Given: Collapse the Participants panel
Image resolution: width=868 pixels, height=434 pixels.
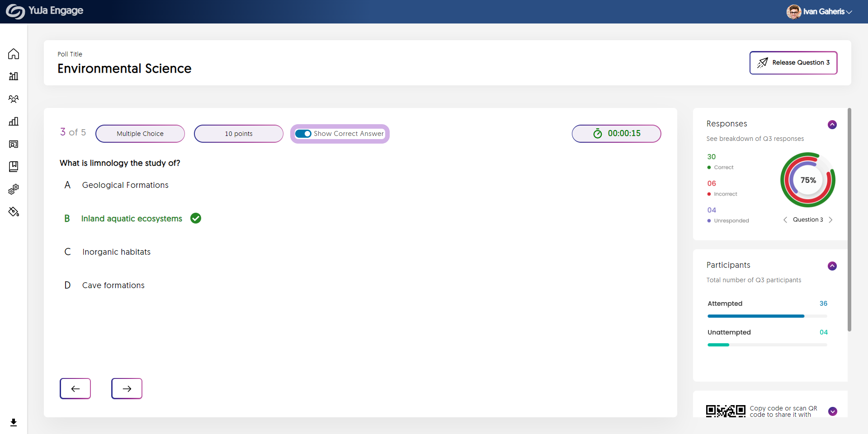Looking at the screenshot, I should coord(832,266).
